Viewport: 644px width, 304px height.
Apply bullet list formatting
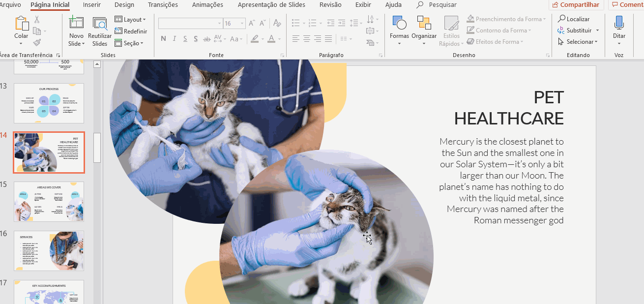[296, 23]
